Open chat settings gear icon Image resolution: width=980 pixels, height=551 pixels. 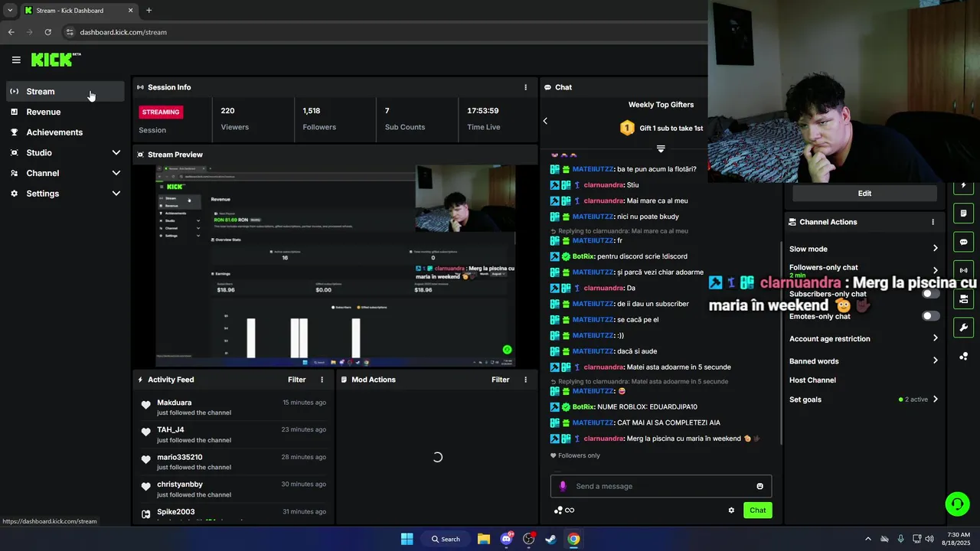point(731,510)
